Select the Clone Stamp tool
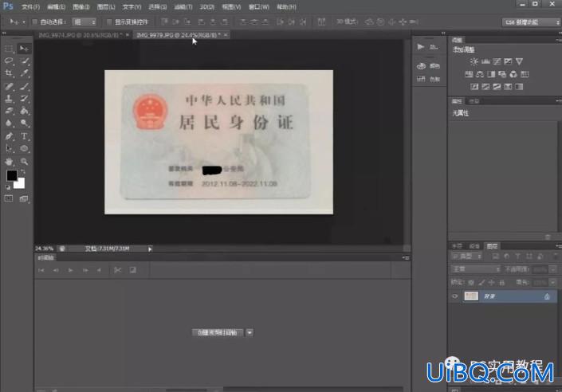Screen dimensions: 562x392 pyautogui.click(x=9, y=99)
